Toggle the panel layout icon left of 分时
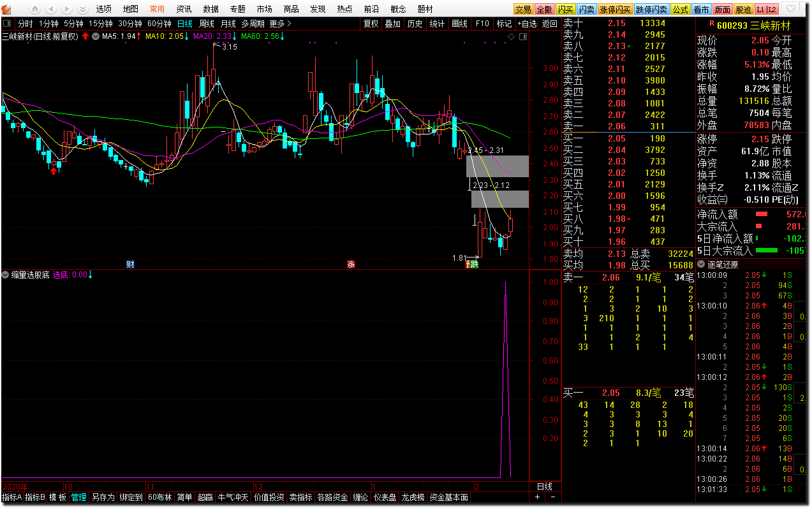 click(7, 24)
